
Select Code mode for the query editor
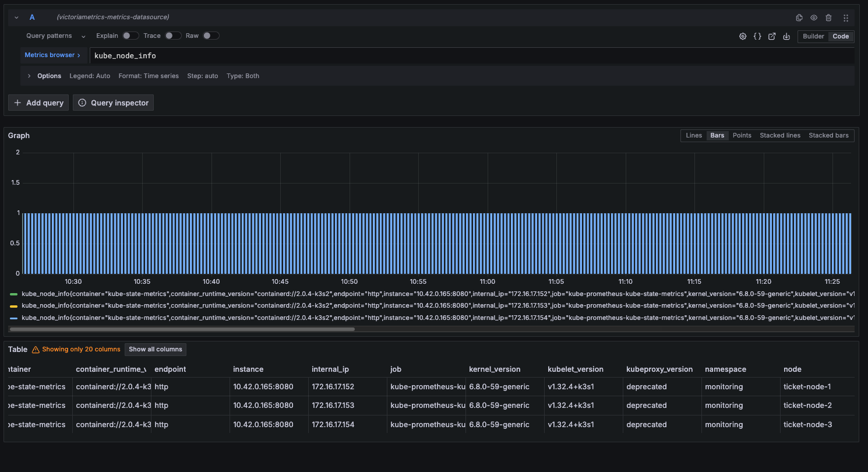click(x=841, y=36)
